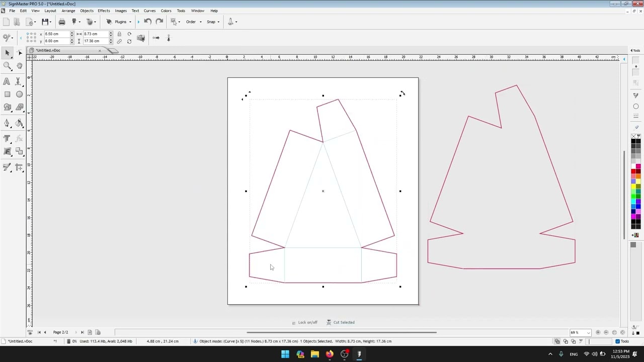Screen dimensions: 644x362
Task: Select the Hand pan tool
Action: pos(19,66)
